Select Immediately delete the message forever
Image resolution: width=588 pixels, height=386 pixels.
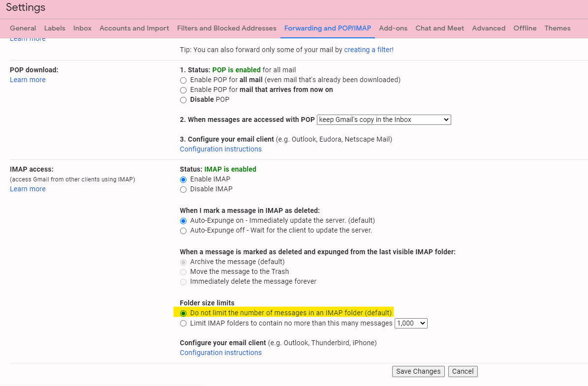tap(183, 282)
